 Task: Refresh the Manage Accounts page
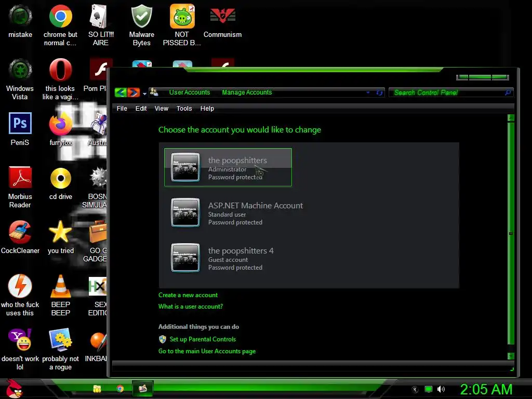pyautogui.click(x=379, y=92)
